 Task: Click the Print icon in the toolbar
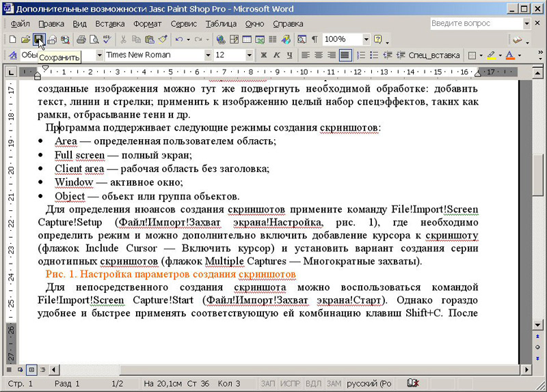81,40
